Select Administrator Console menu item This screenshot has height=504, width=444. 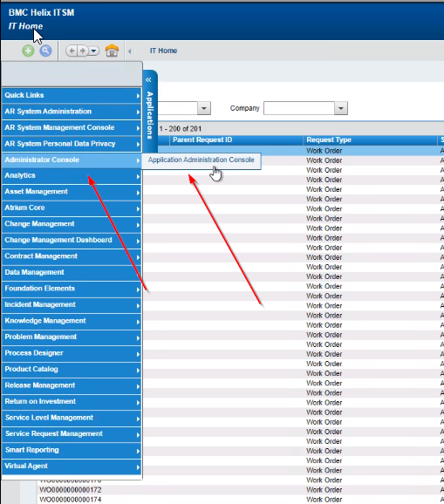point(72,160)
